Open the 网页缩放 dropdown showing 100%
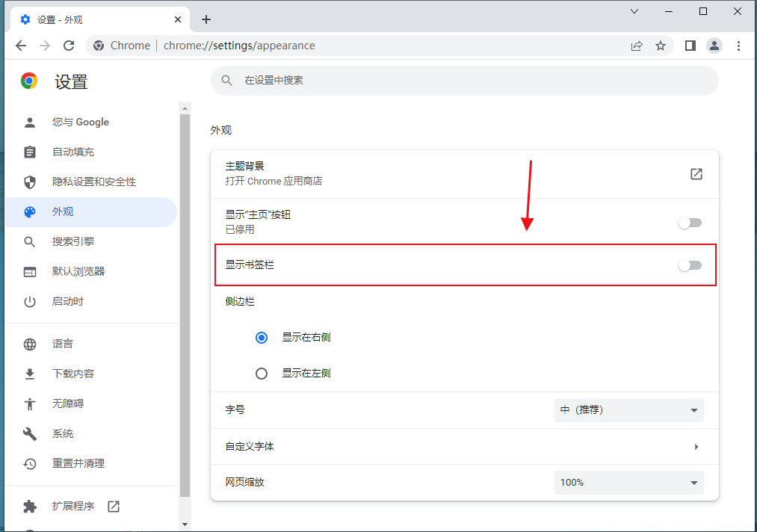 pos(628,483)
